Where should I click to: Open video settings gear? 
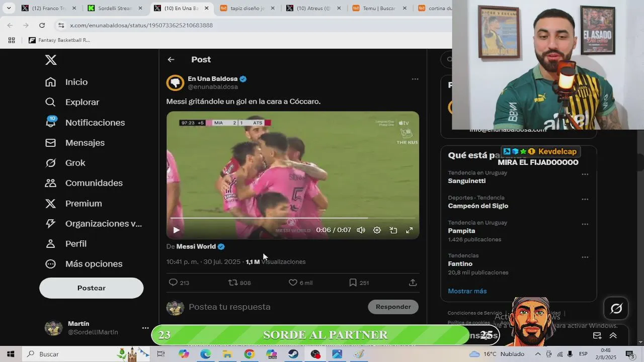pos(377,230)
